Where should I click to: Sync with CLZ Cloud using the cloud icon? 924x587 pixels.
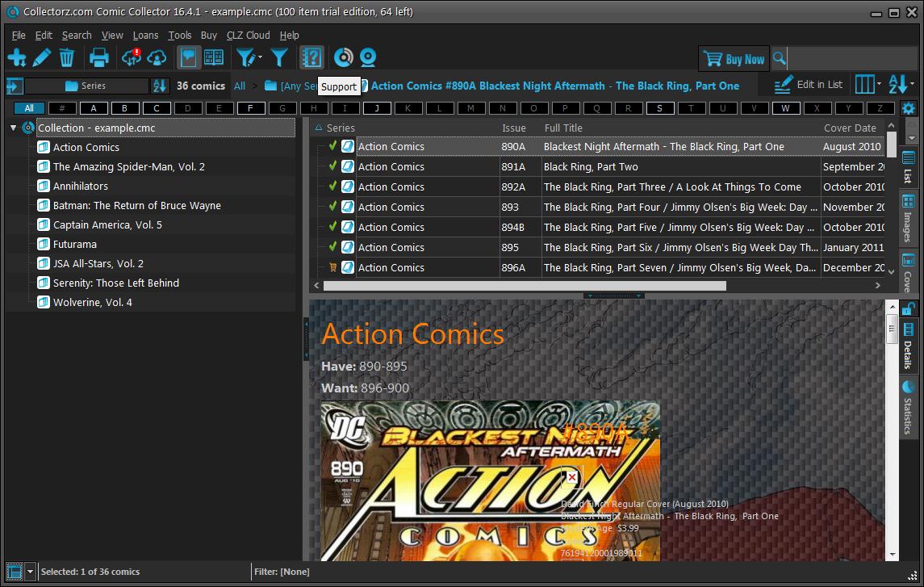[x=132, y=57]
